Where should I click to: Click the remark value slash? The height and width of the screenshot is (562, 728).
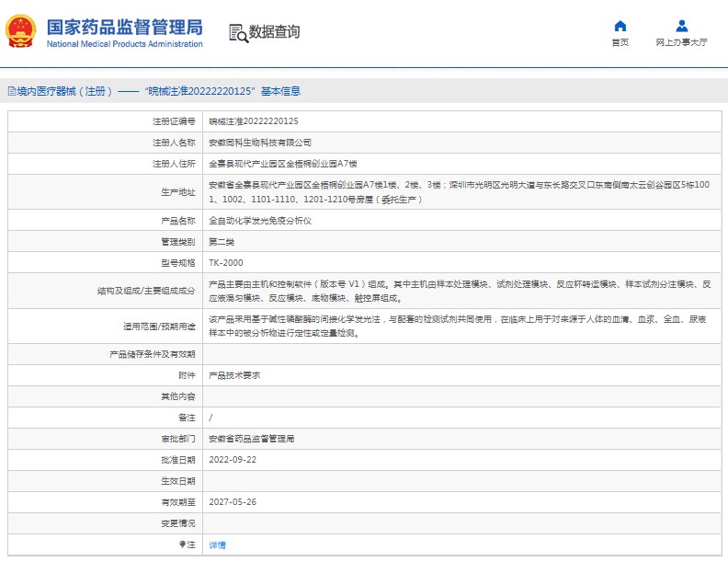tap(210, 418)
